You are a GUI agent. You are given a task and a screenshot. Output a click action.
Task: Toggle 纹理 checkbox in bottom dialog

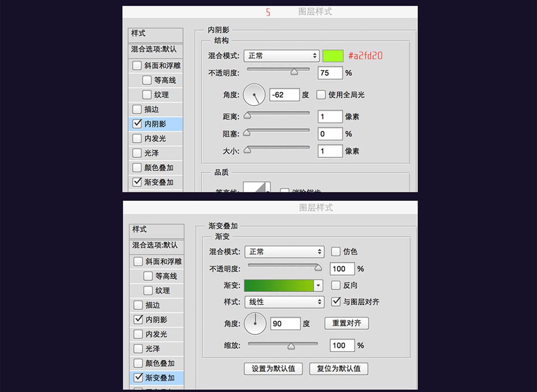pyautogui.click(x=148, y=291)
